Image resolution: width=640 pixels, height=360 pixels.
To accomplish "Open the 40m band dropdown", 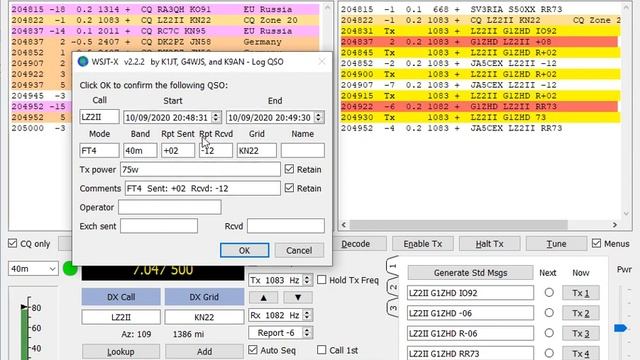I will (33, 269).
